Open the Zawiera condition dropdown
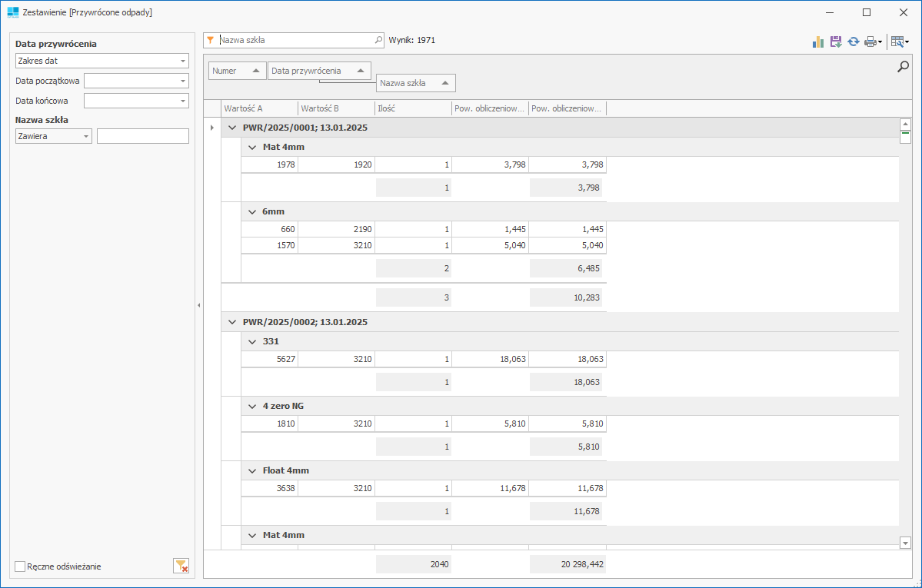 click(x=85, y=136)
